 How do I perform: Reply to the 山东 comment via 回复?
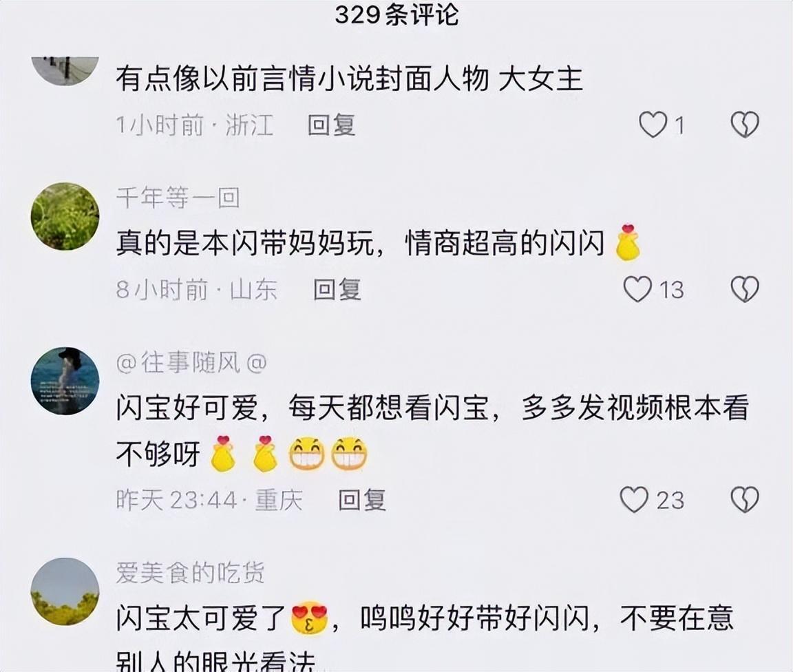click(x=337, y=290)
